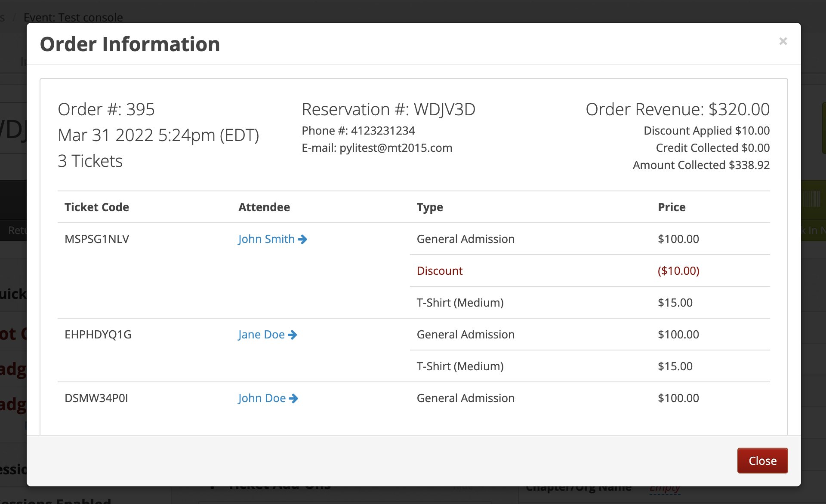Click ticket code DSMW34P0I

(x=96, y=398)
